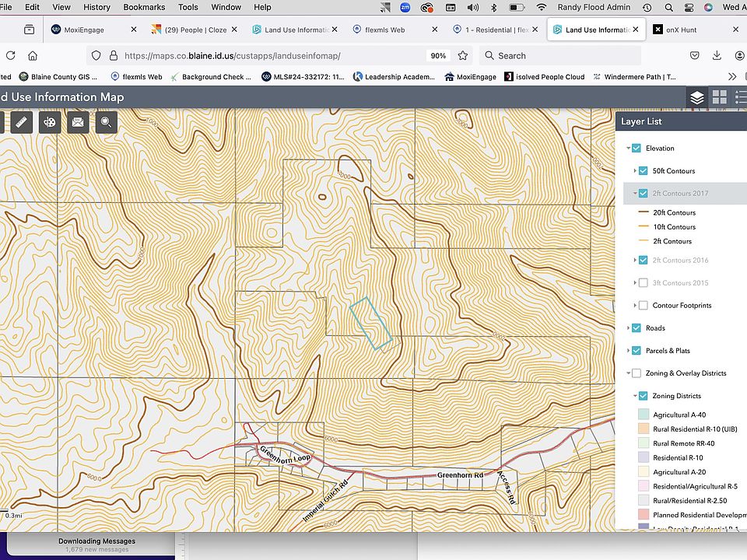
Task: Go to browser home page
Action: pyautogui.click(x=33, y=56)
